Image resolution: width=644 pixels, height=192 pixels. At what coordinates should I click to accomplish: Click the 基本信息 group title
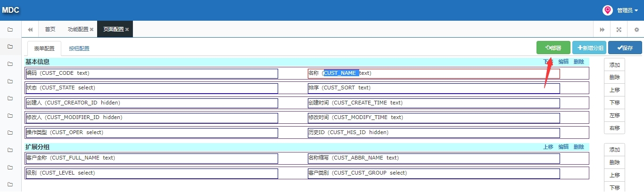click(x=37, y=62)
